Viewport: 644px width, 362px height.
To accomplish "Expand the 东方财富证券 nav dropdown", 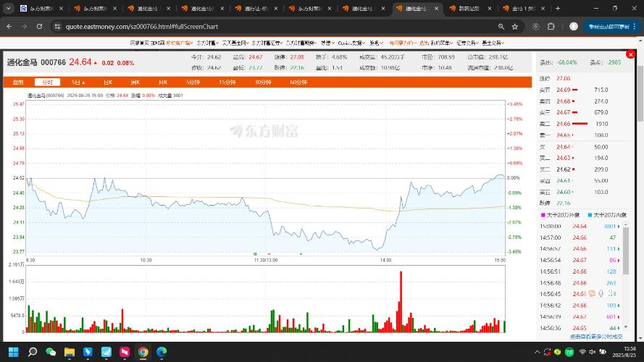I will 267,43.
